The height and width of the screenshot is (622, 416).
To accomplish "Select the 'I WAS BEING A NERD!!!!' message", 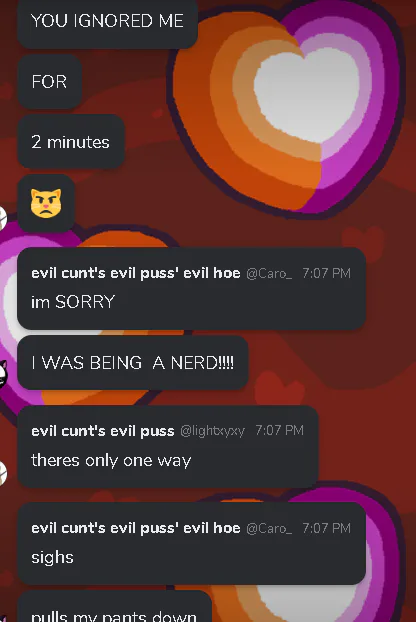I will 132,363.
